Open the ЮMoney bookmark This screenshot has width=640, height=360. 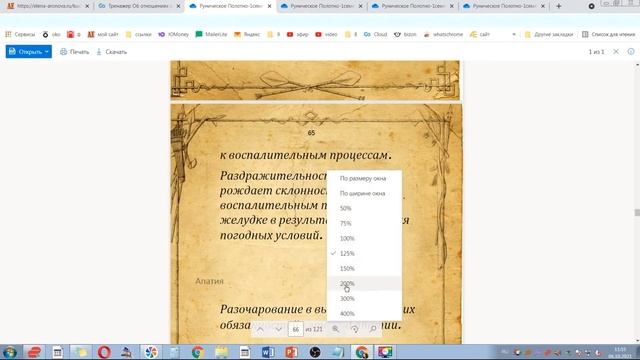(x=173, y=34)
